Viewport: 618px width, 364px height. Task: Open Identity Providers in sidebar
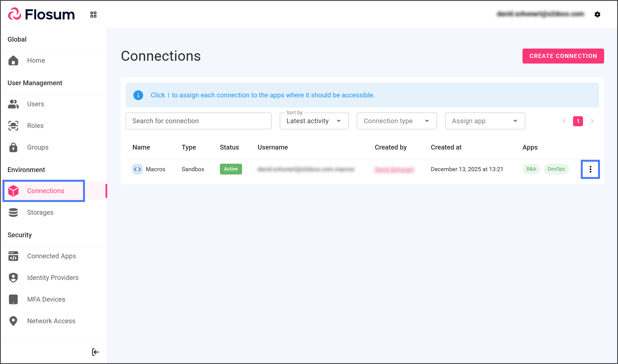tap(53, 278)
